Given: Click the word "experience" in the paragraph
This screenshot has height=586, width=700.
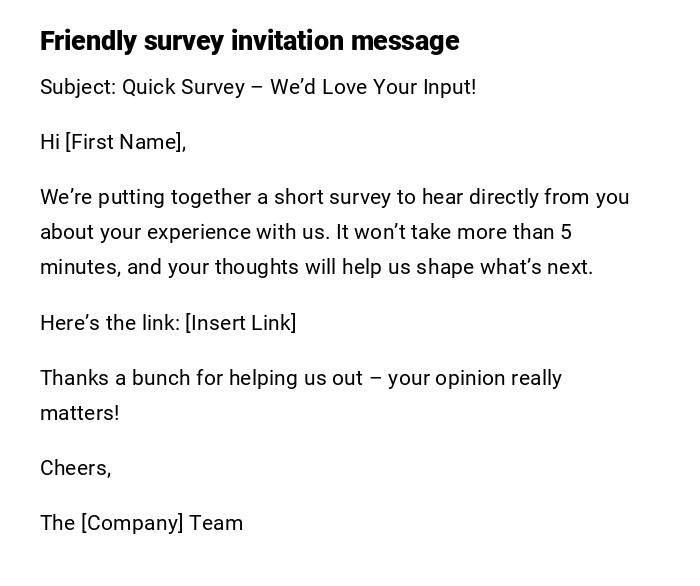Looking at the screenshot, I should [194, 232].
